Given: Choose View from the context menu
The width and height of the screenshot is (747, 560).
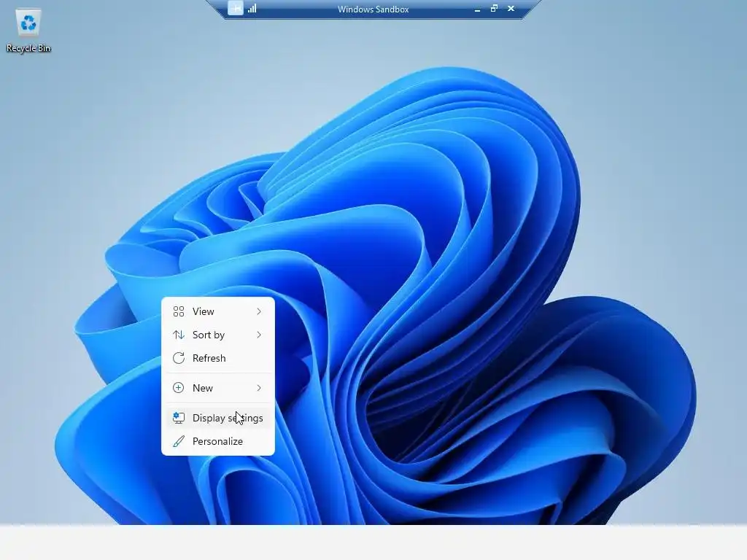Looking at the screenshot, I should [217, 311].
